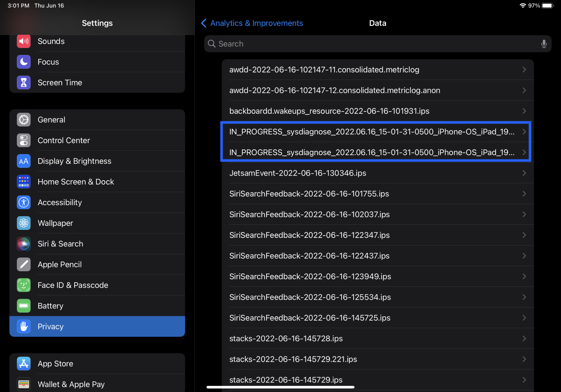The height and width of the screenshot is (392, 561).
Task: Select the Privacy settings row
Action: coord(97,327)
